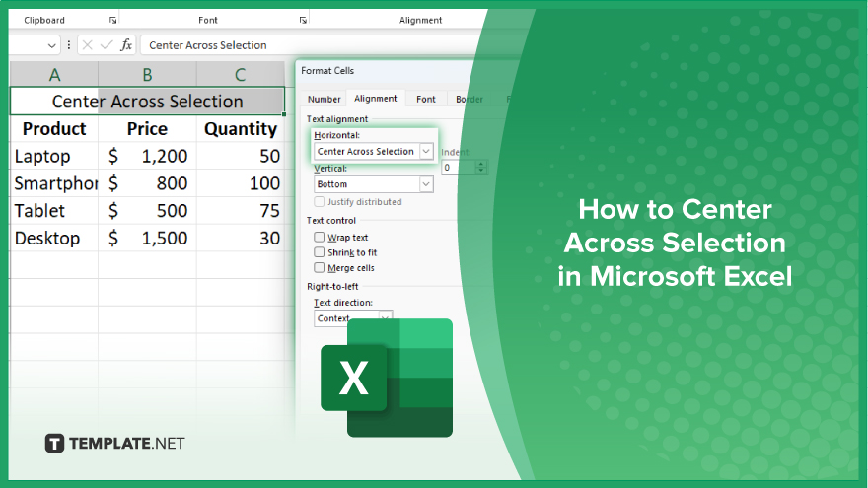
Task: Switch to the Number tab
Action: click(x=324, y=99)
